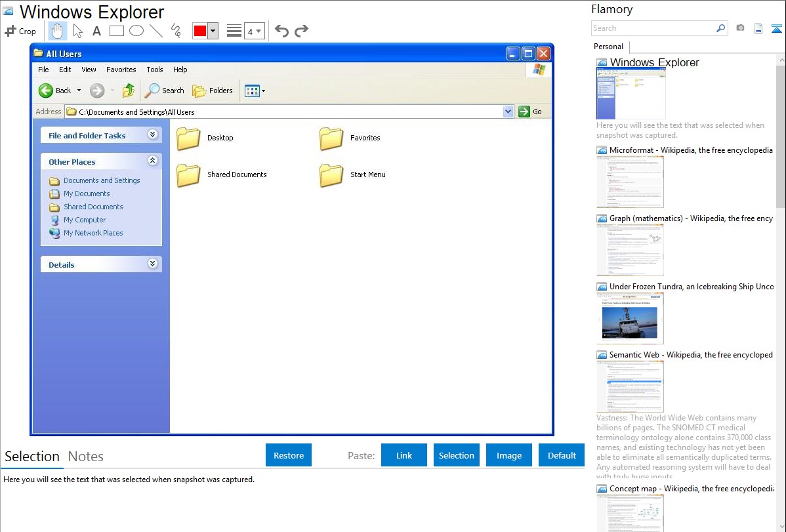Open the Shared Documents folder in file list
The image size is (786, 532).
pyautogui.click(x=188, y=175)
